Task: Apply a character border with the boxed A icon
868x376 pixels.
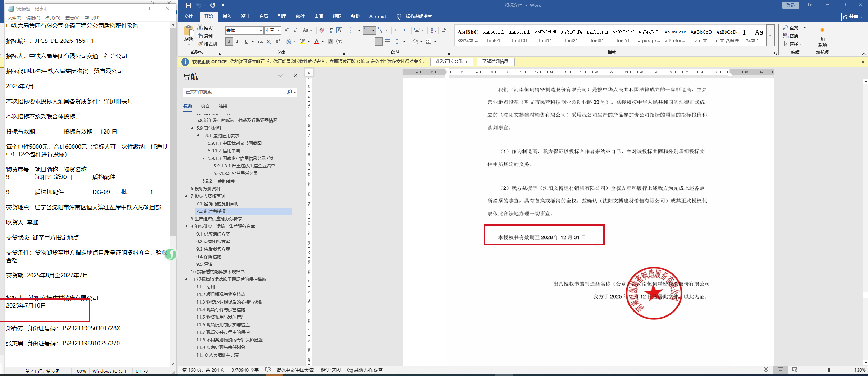Action: pos(339,31)
